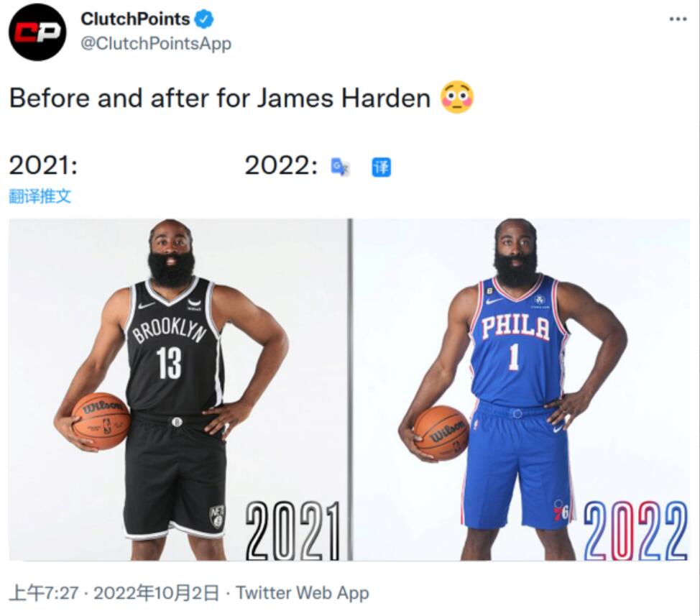
Task: Click the large 2021 graphic label
Action: click(x=293, y=530)
